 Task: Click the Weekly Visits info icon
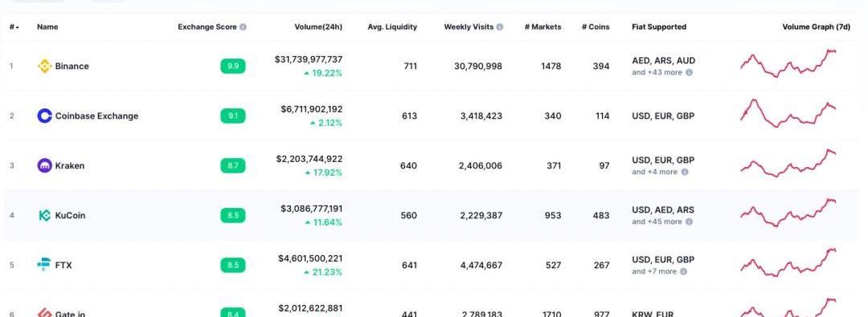[x=500, y=27]
